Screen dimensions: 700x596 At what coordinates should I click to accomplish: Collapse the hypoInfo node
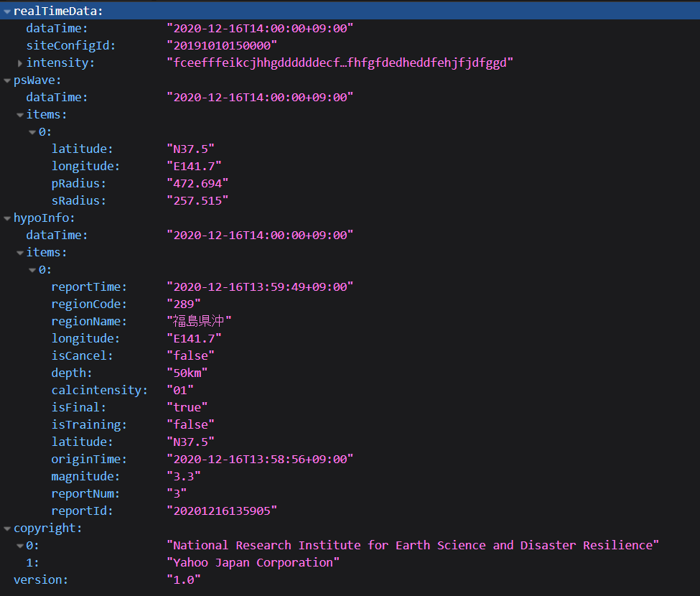(6, 218)
